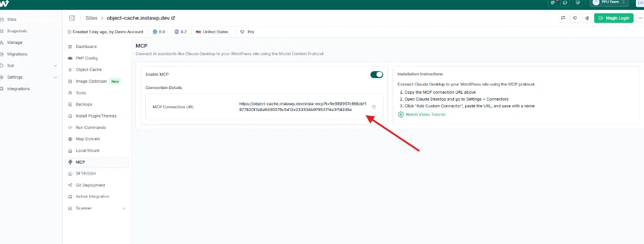Select Git Deployment in site menu

[90, 185]
